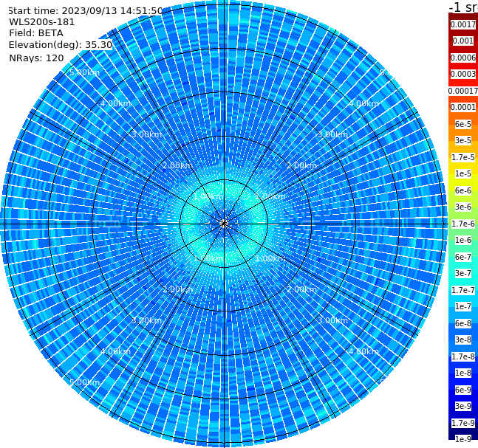Click the -1 sr unit title above colorbar
The height and width of the screenshot is (448, 478).
click(x=463, y=7)
